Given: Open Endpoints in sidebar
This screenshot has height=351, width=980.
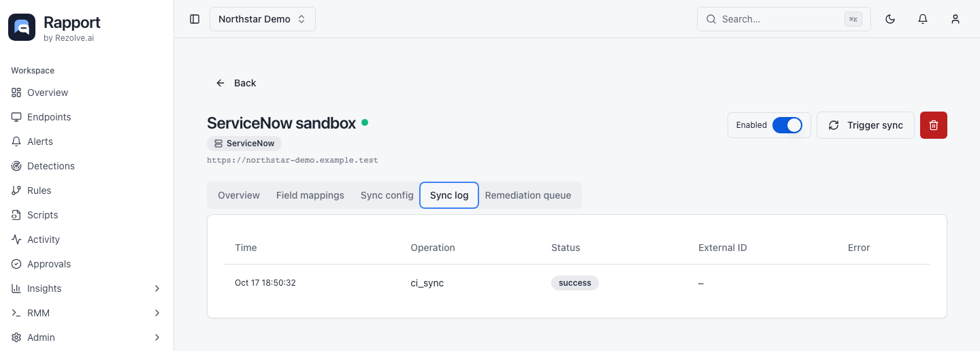Looking at the screenshot, I should [x=87, y=117].
